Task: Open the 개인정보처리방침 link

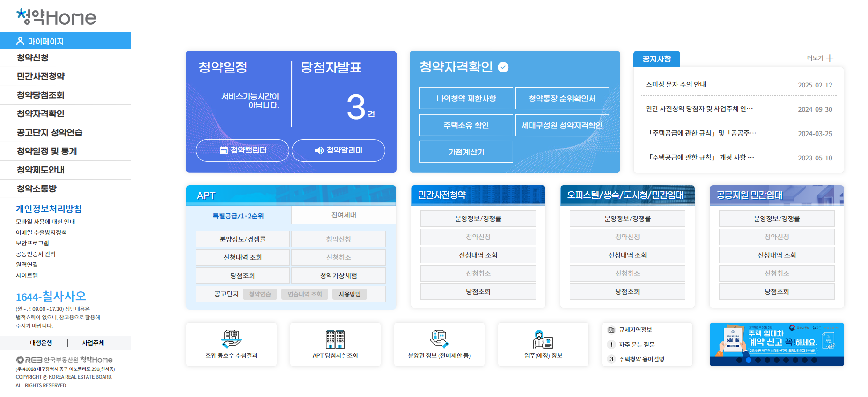Action: (49, 209)
